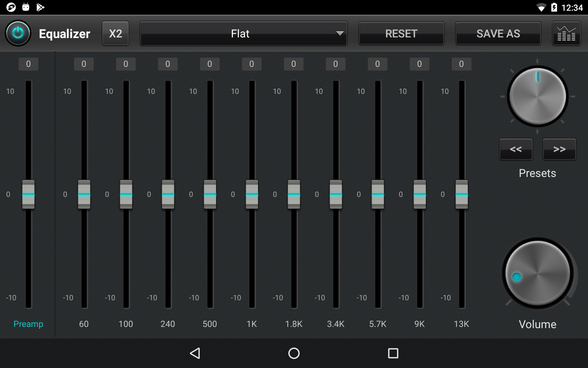This screenshot has width=588, height=368.
Task: Click the Preamp slider handle
Action: point(28,194)
